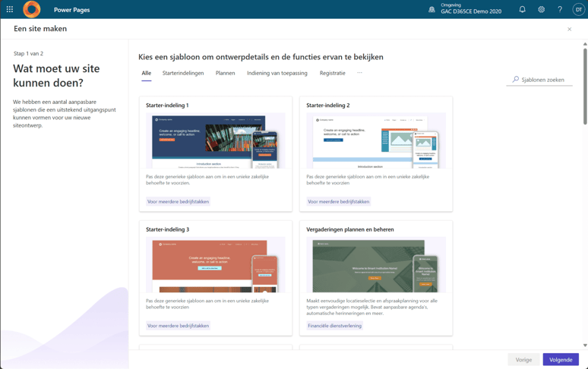Click Voor meerdere bedrijfstakken tag on Starter-indeling 2
The width and height of the screenshot is (588, 369).
coord(339,201)
